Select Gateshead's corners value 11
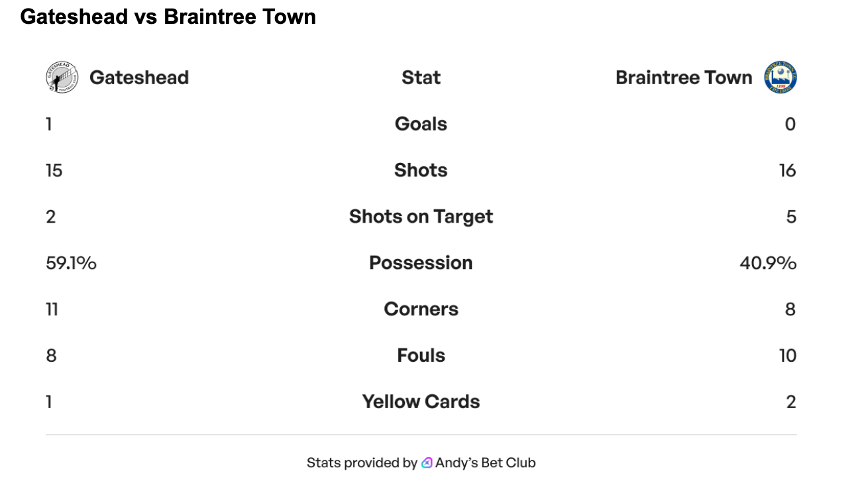The width and height of the screenshot is (868, 493). [52, 309]
